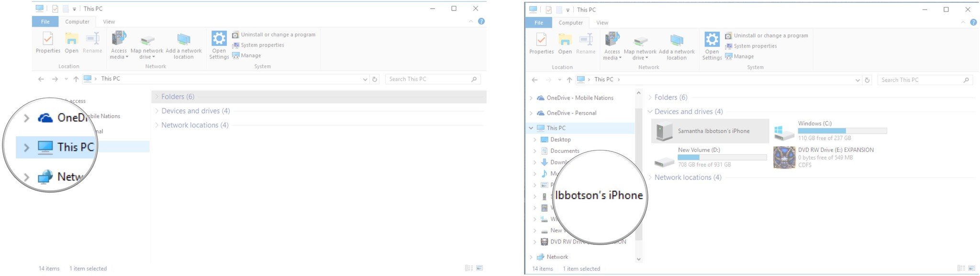Click Add a network location in left window
Image resolution: width=980 pixels, height=276 pixels.
(183, 46)
